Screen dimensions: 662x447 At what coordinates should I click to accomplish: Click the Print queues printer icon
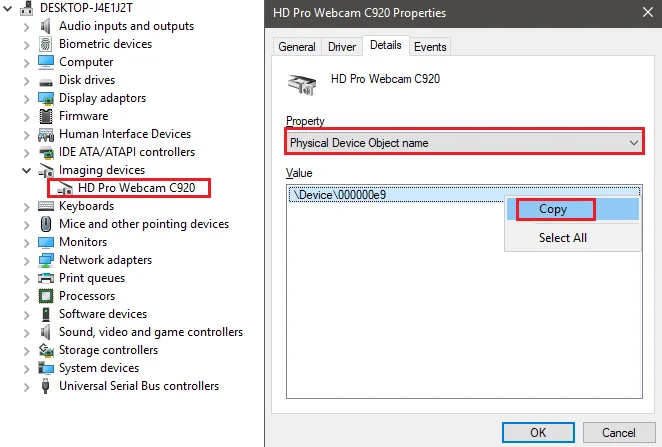click(46, 278)
